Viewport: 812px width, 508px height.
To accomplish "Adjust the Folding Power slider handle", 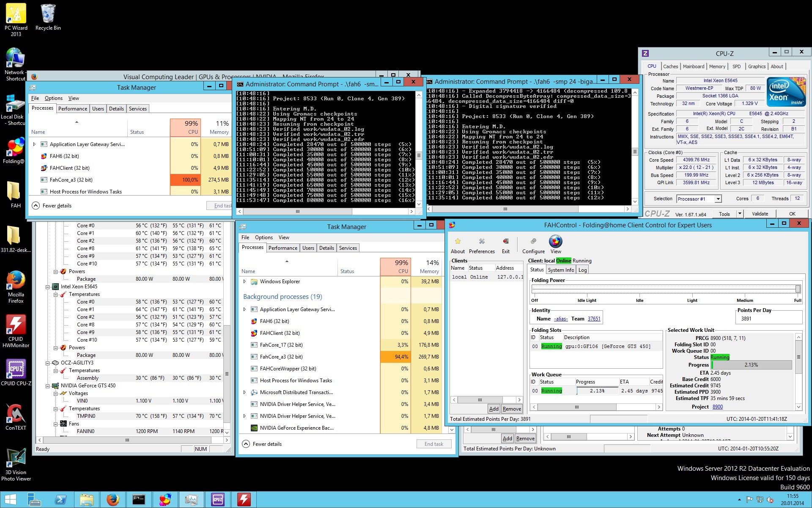I will (x=798, y=289).
